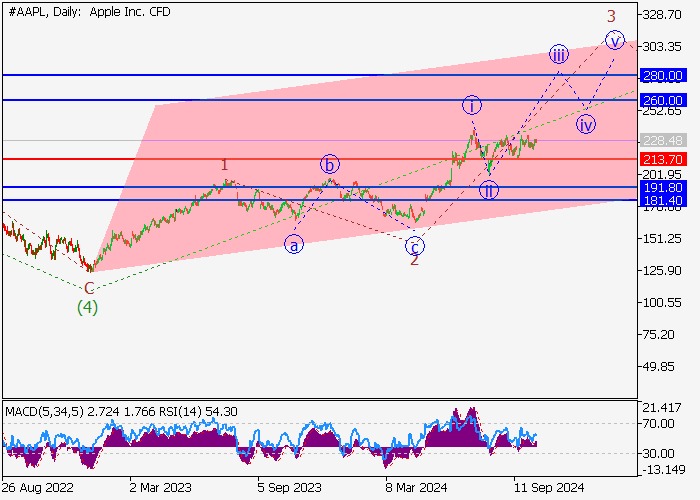Image resolution: width=700 pixels, height=500 pixels.
Task: Click the '8 Mar 2024' date label
Action: (x=417, y=487)
